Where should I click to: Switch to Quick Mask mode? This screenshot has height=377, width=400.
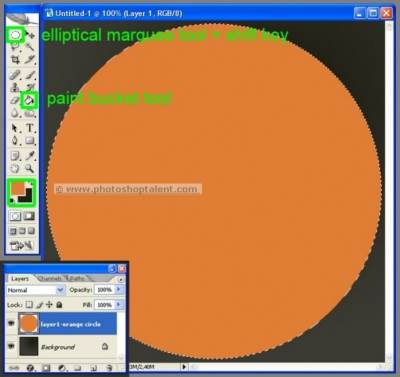click(x=29, y=216)
